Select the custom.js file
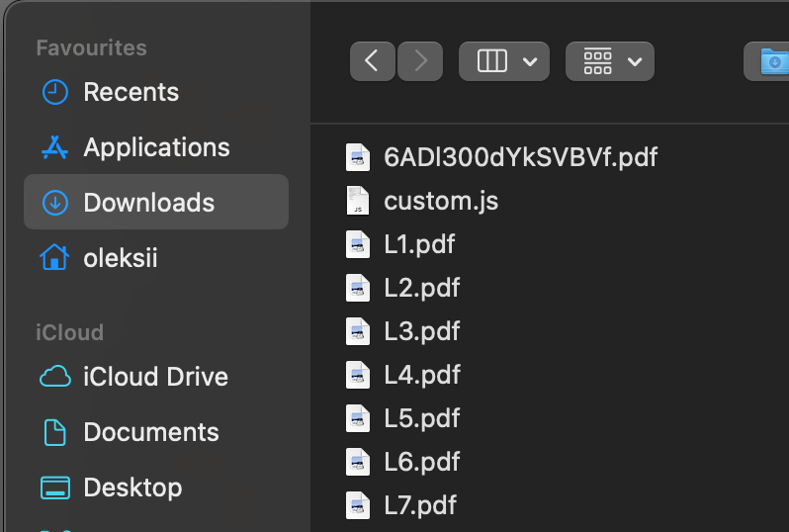Viewport: 789px width, 532px height. tap(441, 201)
